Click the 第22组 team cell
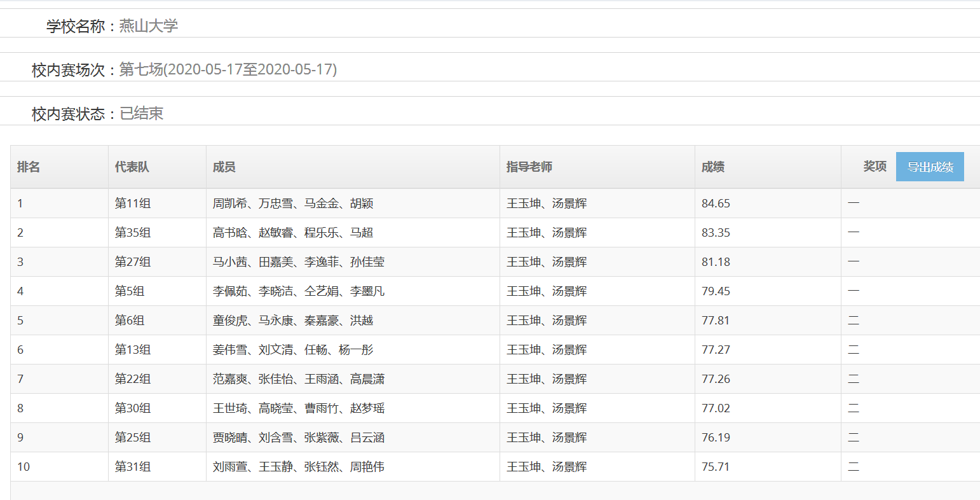 (x=132, y=379)
